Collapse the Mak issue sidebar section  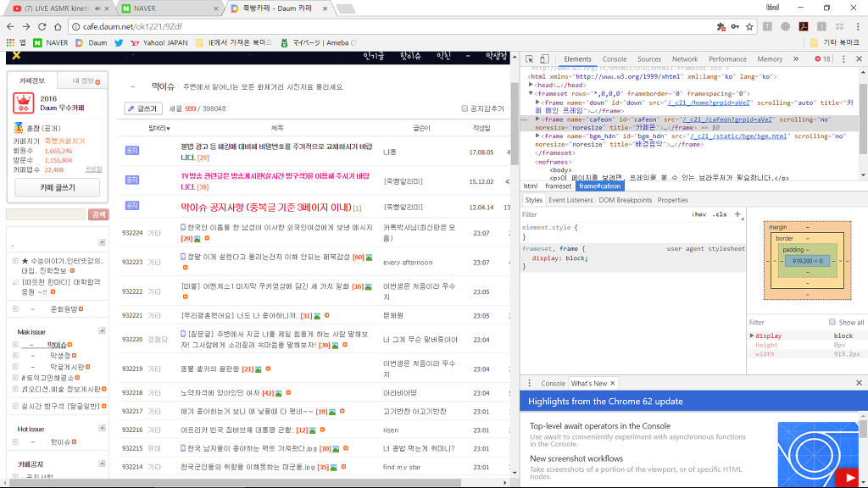pyautogui.click(x=102, y=330)
